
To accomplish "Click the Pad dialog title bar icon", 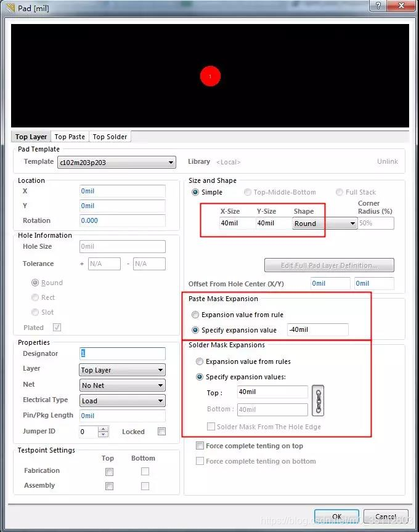I will click(x=10, y=7).
